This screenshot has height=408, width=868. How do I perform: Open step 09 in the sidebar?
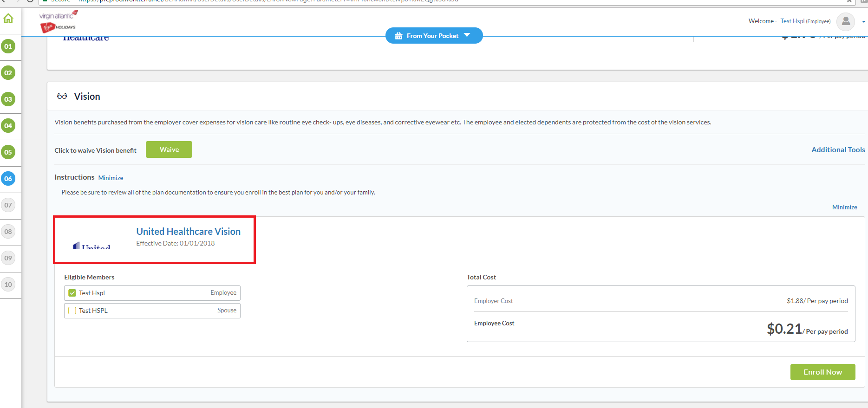[x=8, y=258]
